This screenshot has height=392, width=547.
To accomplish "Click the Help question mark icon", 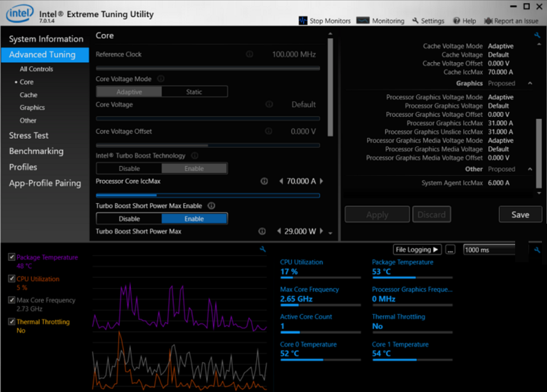I will tap(456, 21).
